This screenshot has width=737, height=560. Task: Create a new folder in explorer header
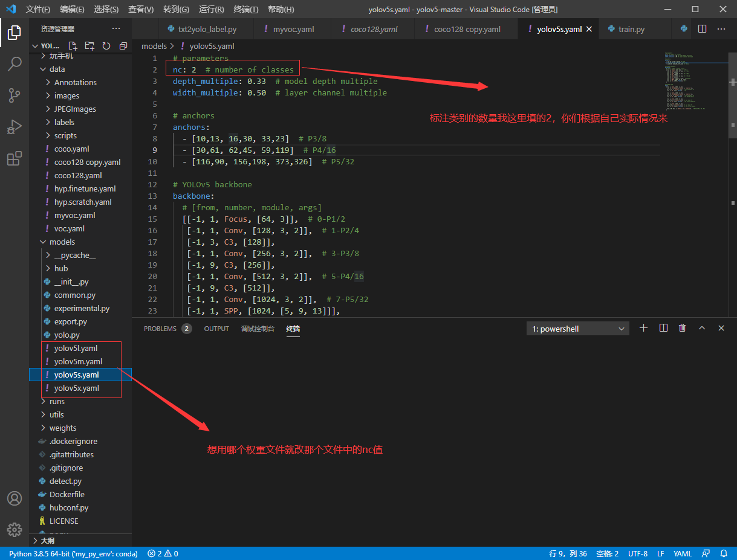[x=89, y=46]
